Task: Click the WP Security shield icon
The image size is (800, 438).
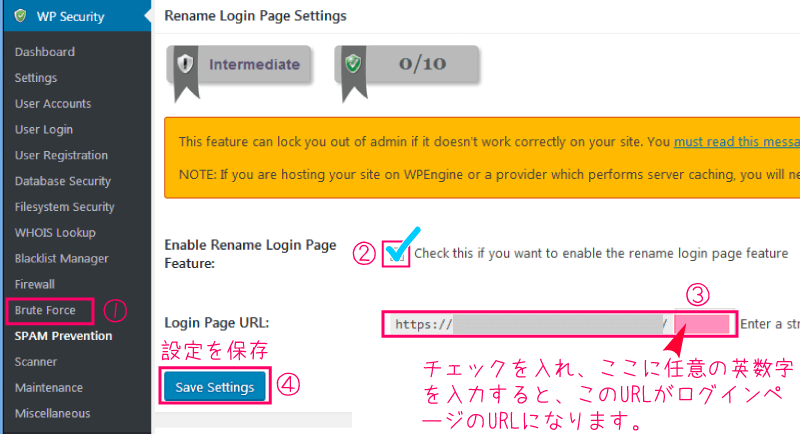Action: point(20,16)
